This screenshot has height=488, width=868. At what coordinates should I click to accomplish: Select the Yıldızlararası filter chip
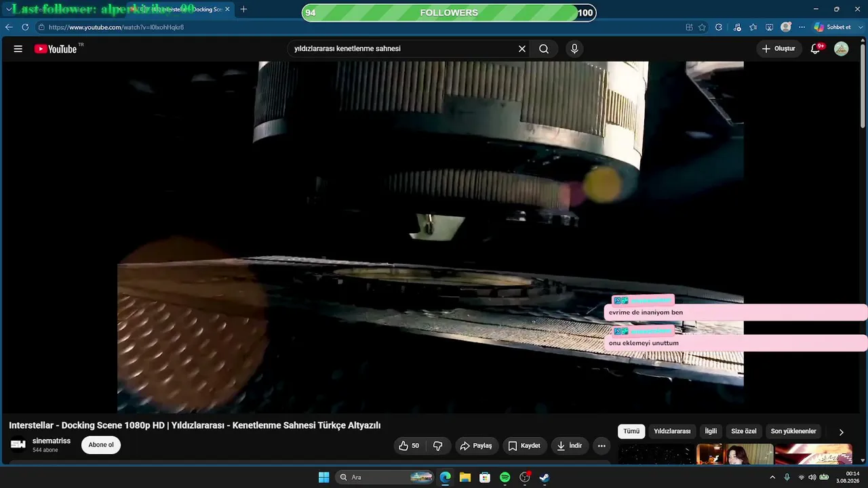click(x=672, y=431)
